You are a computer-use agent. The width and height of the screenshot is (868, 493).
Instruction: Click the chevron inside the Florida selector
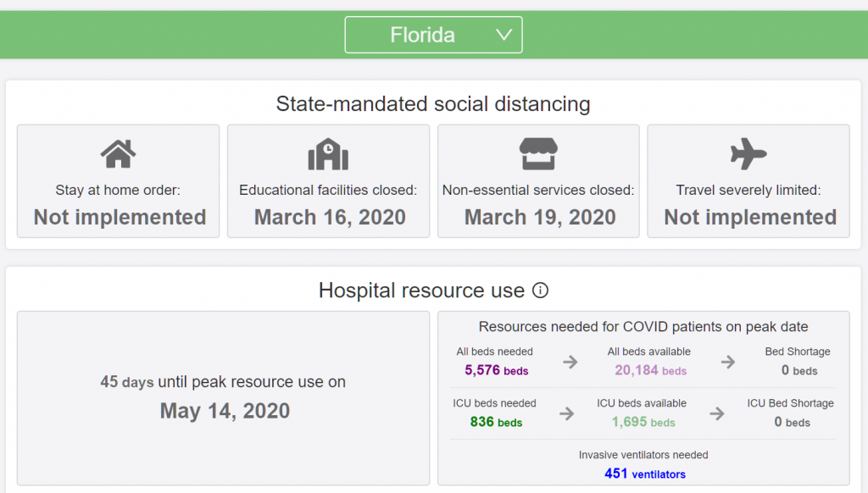(504, 35)
